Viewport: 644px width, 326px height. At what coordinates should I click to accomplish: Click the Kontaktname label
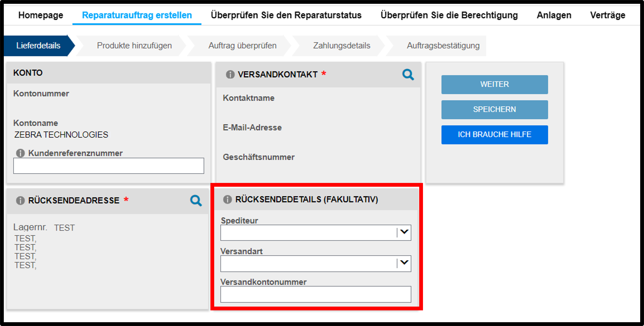(249, 98)
